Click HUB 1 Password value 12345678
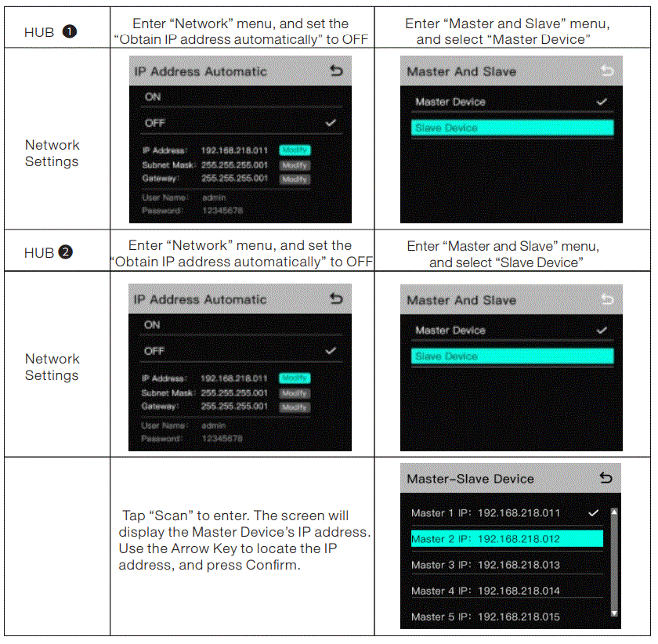The width and height of the screenshot is (658, 644). point(222,210)
